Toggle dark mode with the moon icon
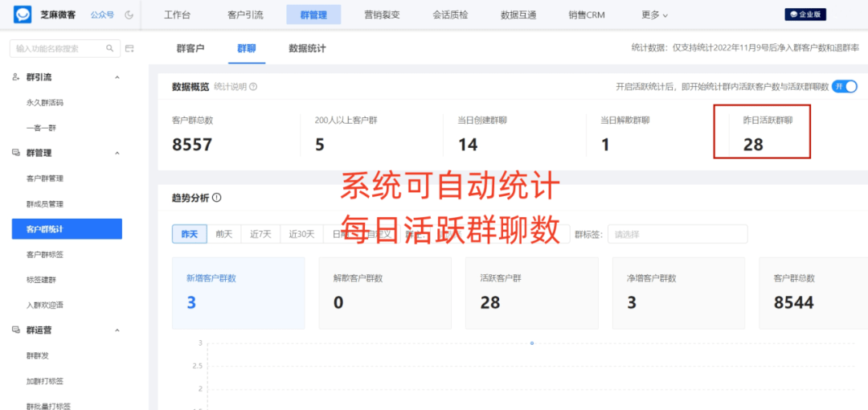Image resolution: width=868 pixels, height=410 pixels. [x=129, y=14]
